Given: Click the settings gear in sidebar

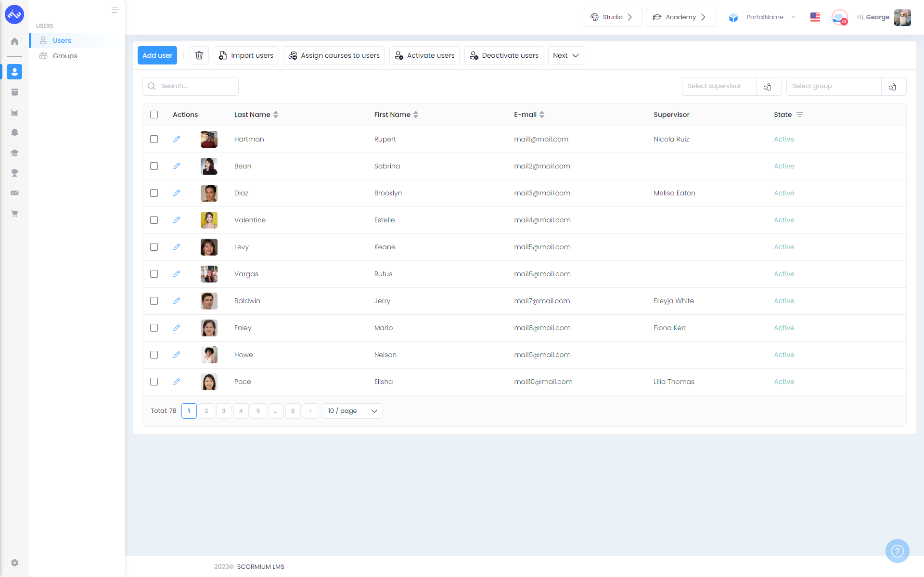Looking at the screenshot, I should click(14, 563).
